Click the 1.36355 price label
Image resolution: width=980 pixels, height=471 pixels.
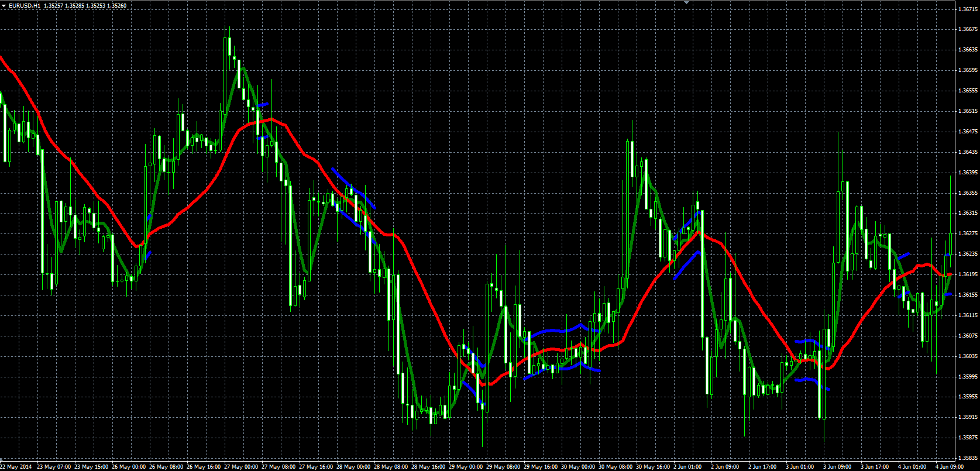tap(968, 193)
